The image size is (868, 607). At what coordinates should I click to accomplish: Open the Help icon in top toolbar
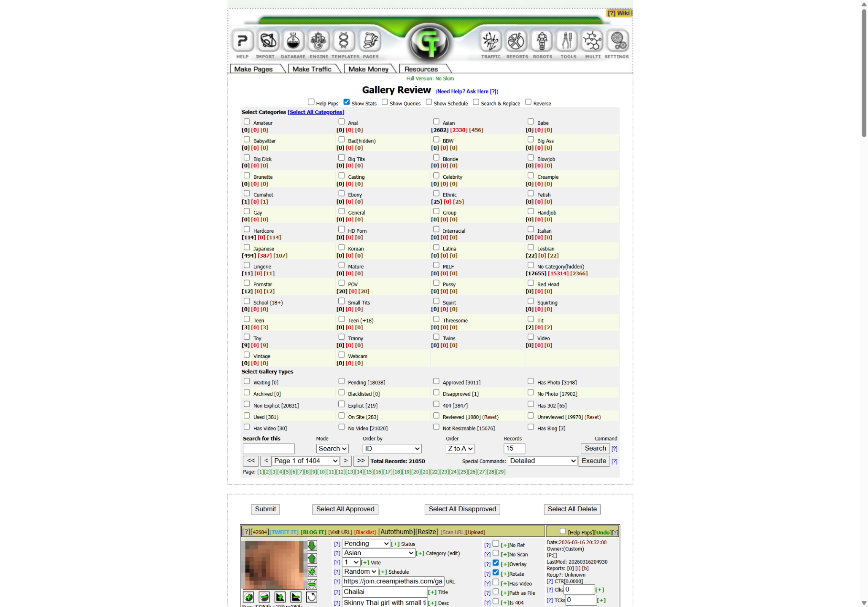[243, 41]
